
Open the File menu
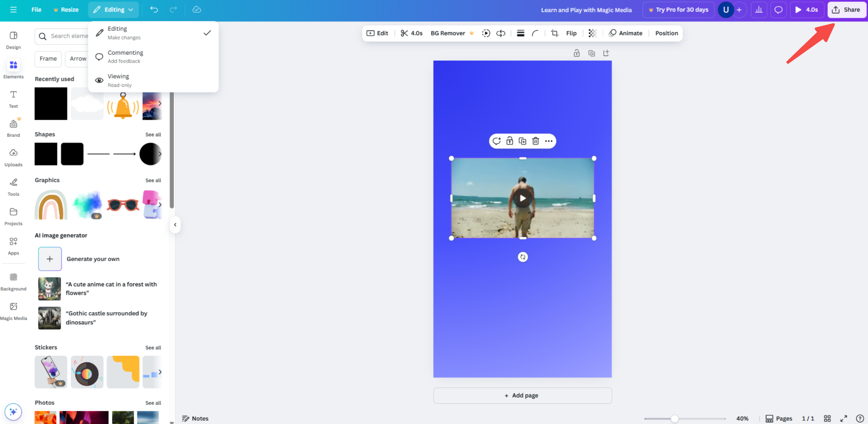click(36, 9)
